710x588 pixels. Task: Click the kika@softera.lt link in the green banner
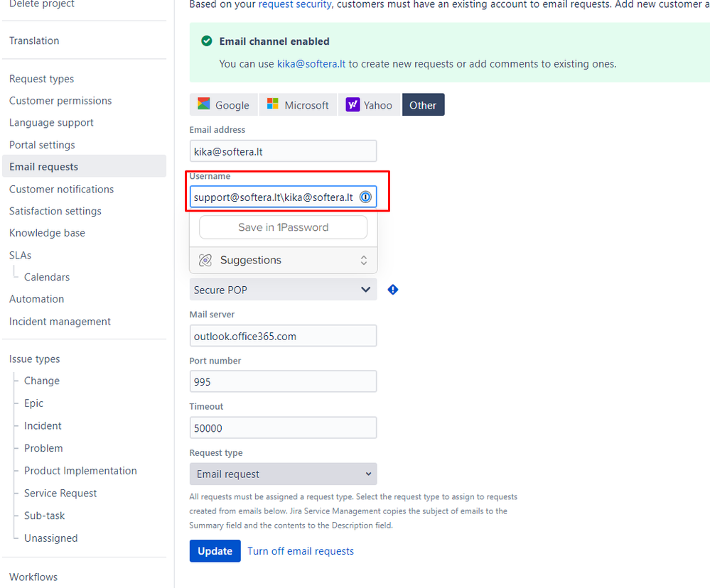(x=311, y=64)
